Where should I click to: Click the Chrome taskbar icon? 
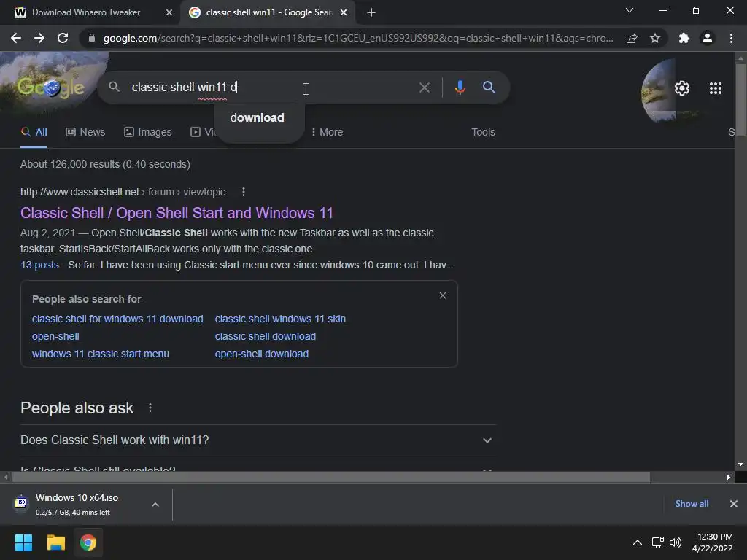pyautogui.click(x=88, y=542)
